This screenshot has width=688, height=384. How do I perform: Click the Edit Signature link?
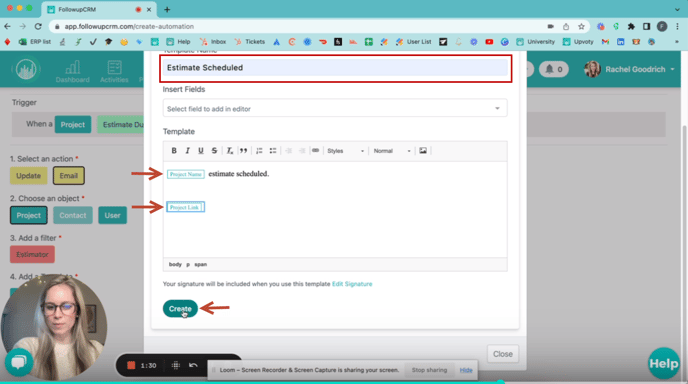352,284
